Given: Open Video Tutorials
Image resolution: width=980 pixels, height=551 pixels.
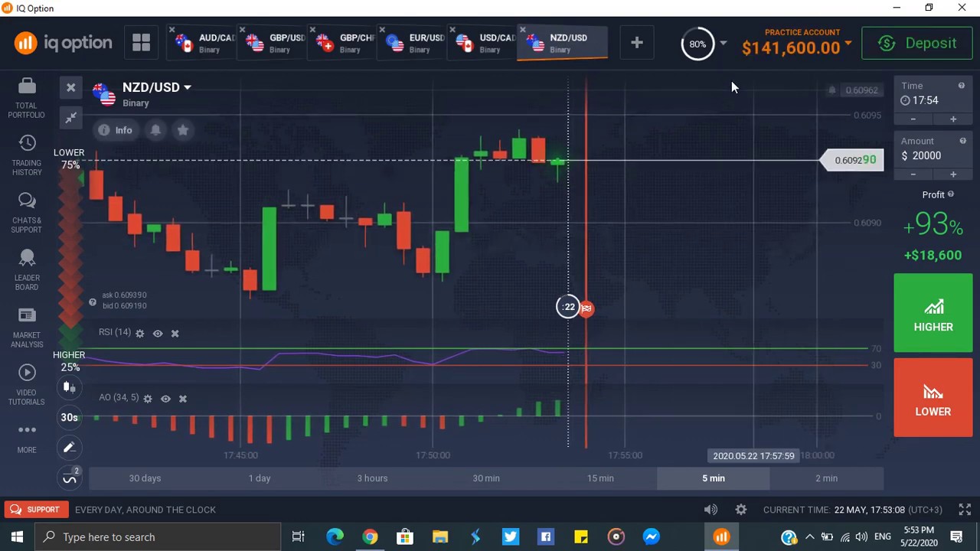Looking at the screenshot, I should click(27, 385).
